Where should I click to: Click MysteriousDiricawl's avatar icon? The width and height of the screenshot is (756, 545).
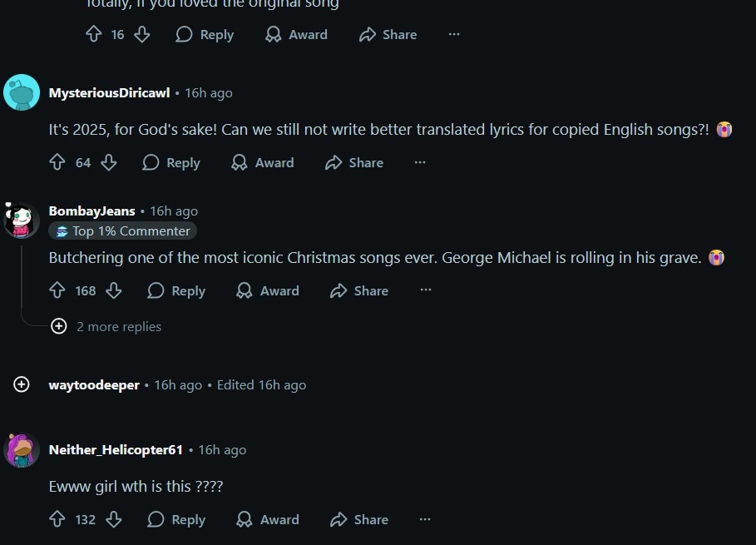[x=22, y=92]
